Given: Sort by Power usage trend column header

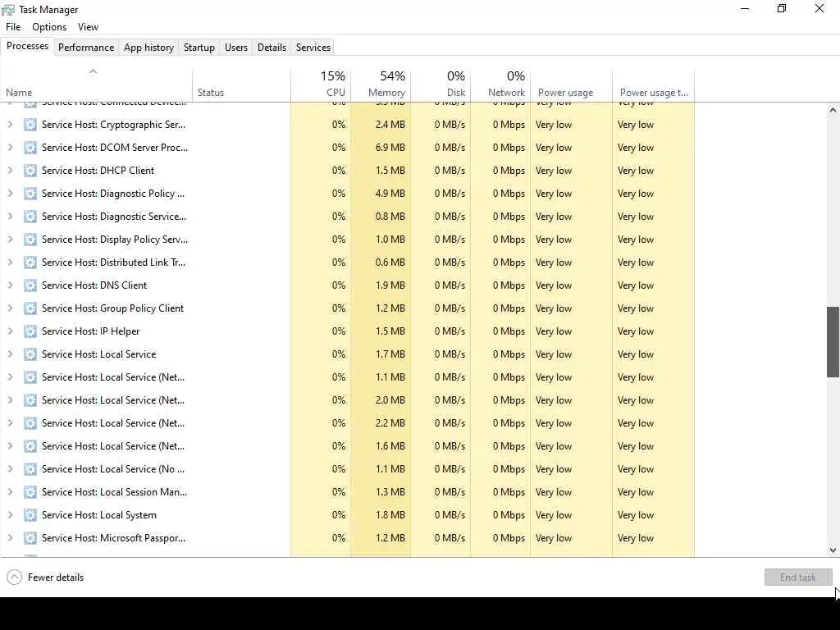Looking at the screenshot, I should click(x=653, y=84).
